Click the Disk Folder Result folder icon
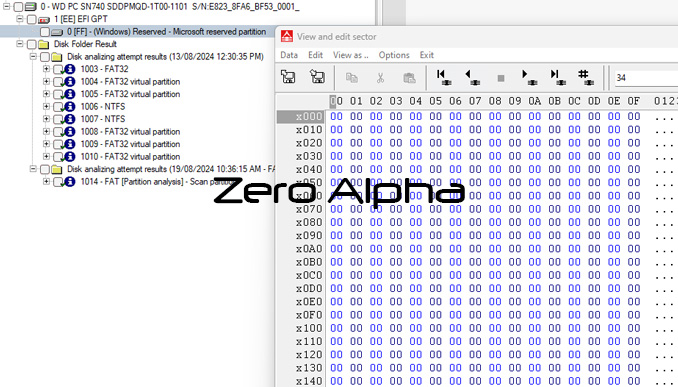Viewport: 678px width, 387px height. (x=43, y=44)
